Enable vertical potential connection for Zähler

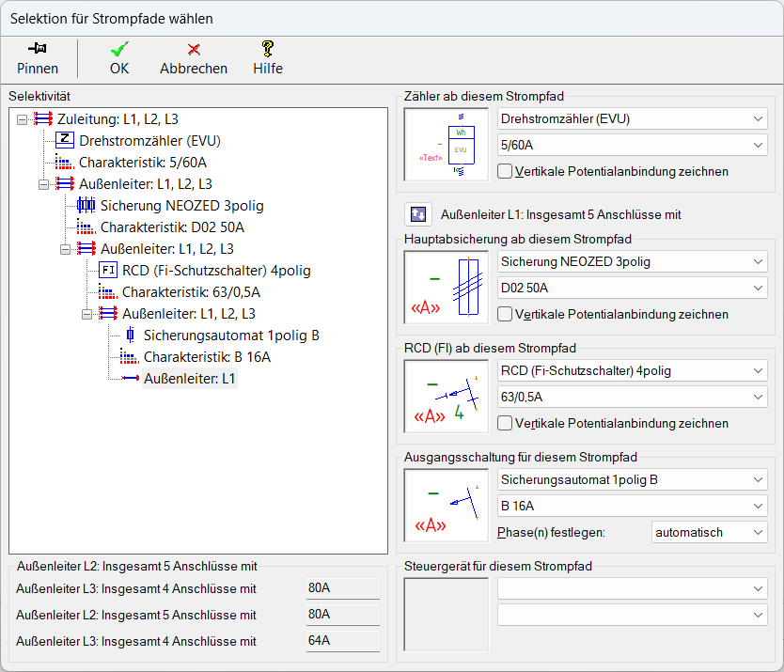point(506,171)
